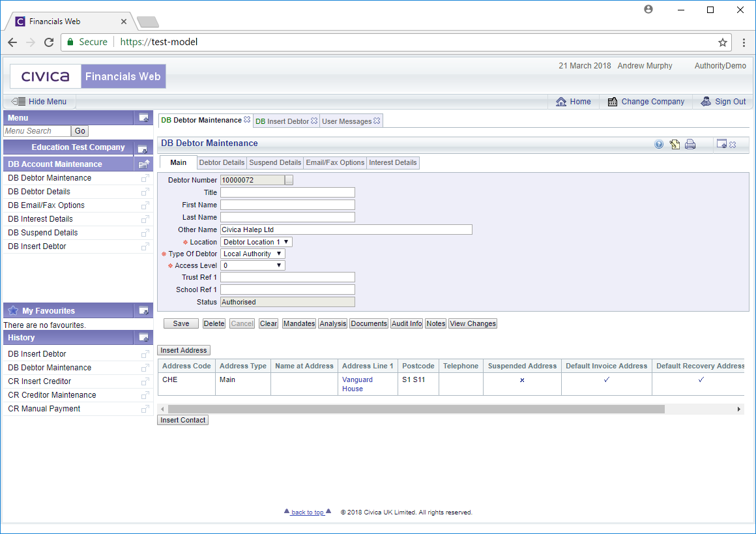Open the Debtor Number lookup ellipsis button

pos(289,181)
